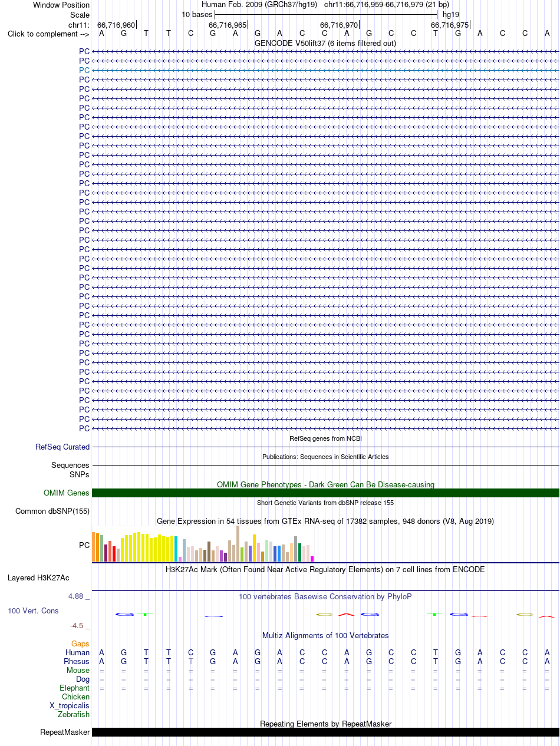Click the 66,716,975 position label
This screenshot has width=560, height=746.
click(x=450, y=25)
